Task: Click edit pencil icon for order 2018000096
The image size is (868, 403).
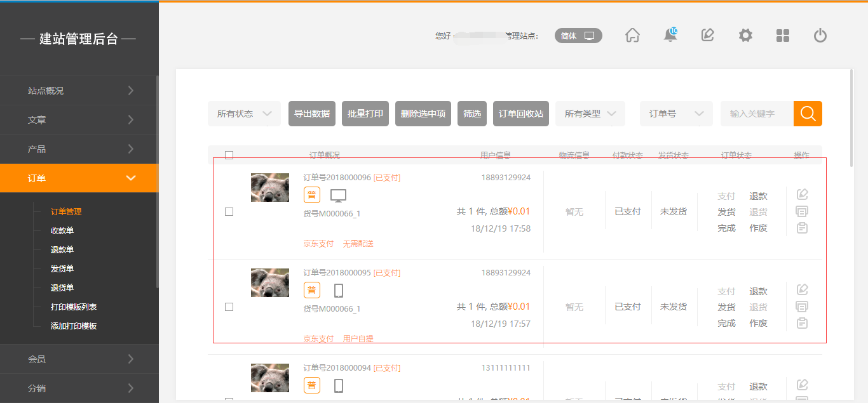Action: coord(802,194)
